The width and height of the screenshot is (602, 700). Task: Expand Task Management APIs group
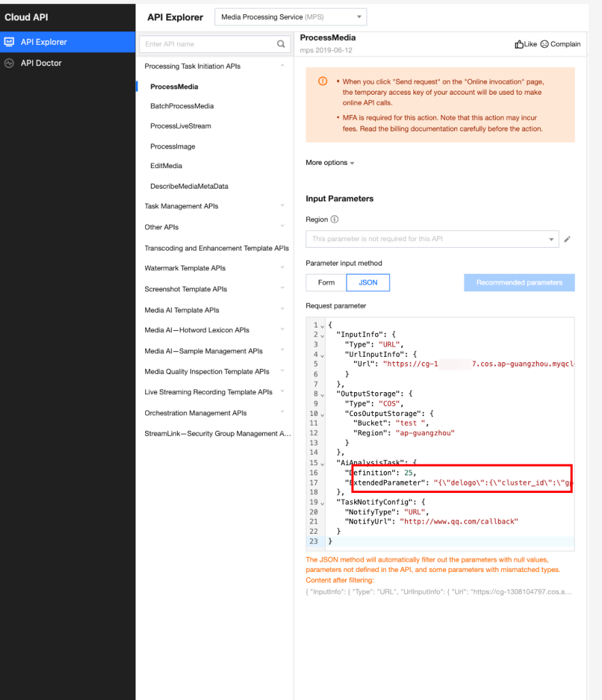click(x=215, y=206)
